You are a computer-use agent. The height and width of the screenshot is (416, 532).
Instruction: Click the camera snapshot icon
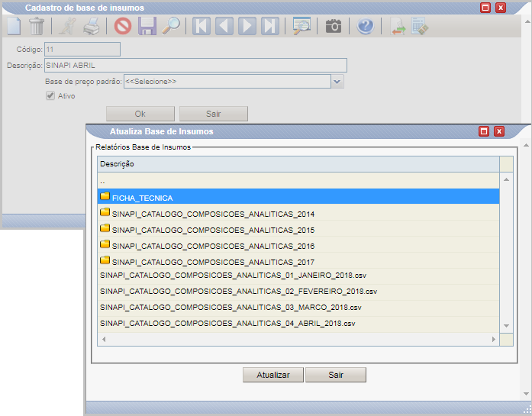point(334,26)
